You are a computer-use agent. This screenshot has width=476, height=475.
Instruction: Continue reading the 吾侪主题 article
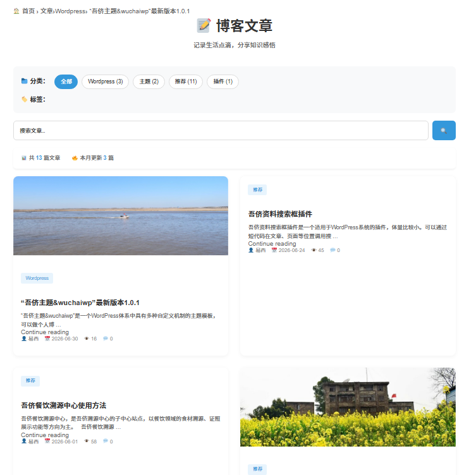point(45,332)
